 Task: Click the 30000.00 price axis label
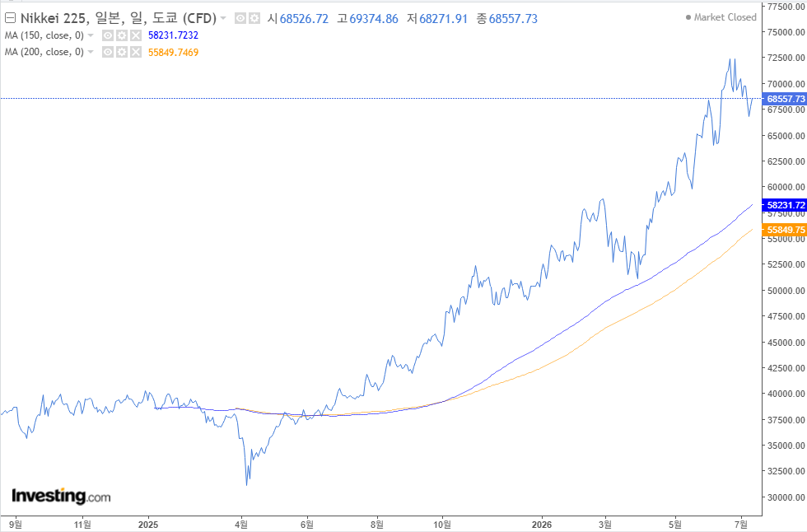pos(786,497)
